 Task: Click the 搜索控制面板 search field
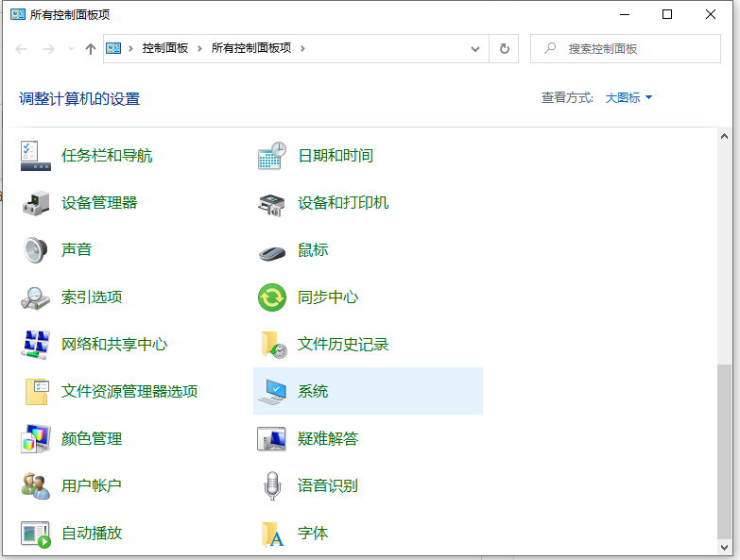(626, 48)
